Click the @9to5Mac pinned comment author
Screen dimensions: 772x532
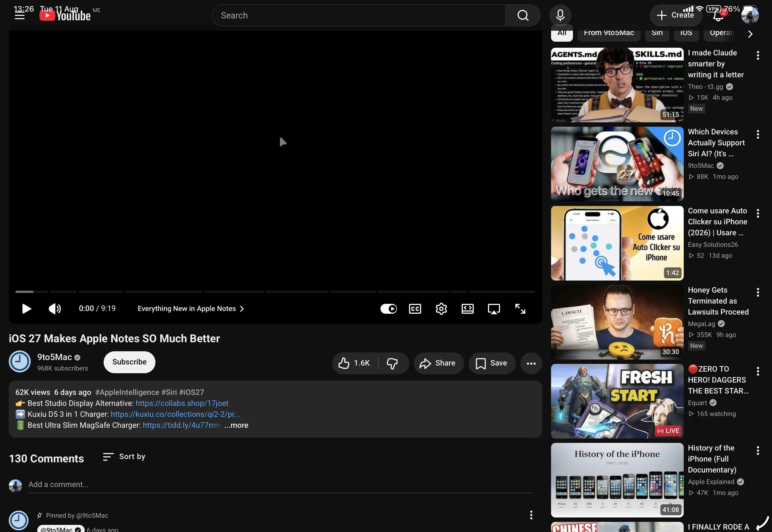[x=61, y=529]
